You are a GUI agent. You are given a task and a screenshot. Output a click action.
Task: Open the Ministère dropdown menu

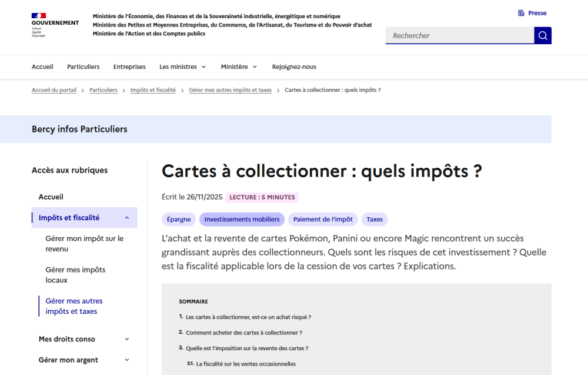[x=239, y=67]
